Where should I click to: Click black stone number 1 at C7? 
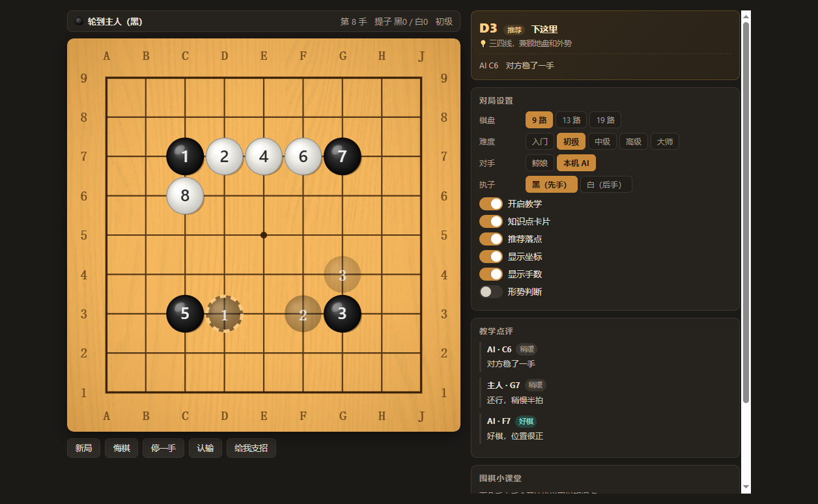coord(185,156)
